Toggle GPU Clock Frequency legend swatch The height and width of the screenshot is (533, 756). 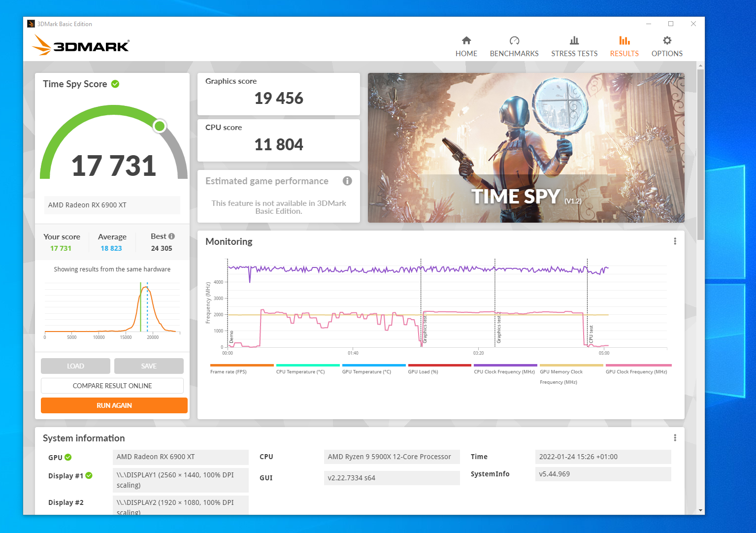coord(638,366)
